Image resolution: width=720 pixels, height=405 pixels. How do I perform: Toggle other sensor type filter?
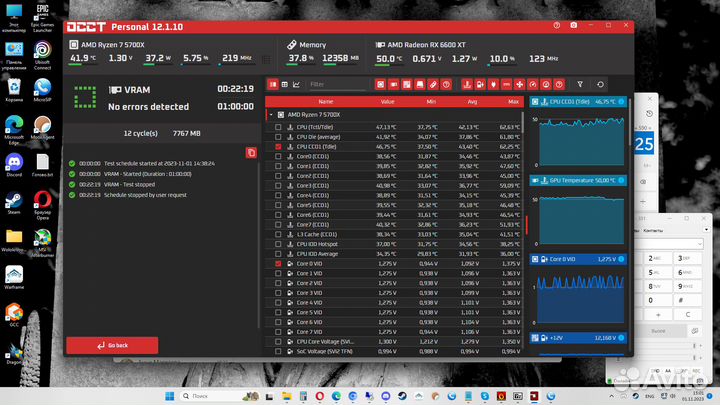click(559, 84)
